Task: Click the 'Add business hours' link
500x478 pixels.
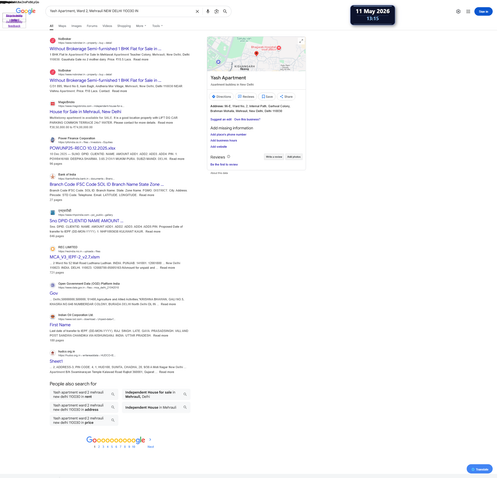Action: [x=225, y=141]
